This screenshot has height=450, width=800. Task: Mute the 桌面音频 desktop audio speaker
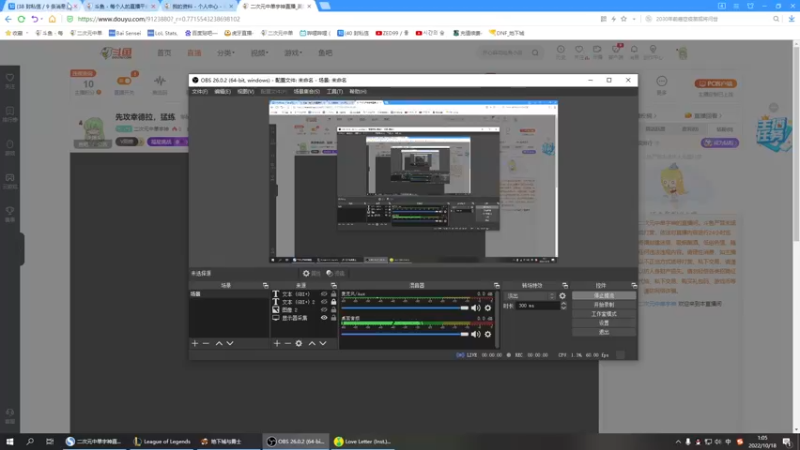[x=476, y=334]
